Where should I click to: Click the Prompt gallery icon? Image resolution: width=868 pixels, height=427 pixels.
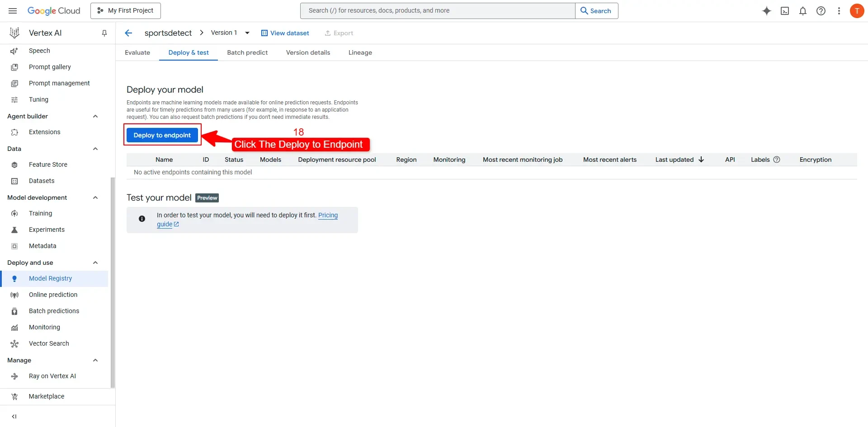point(14,67)
